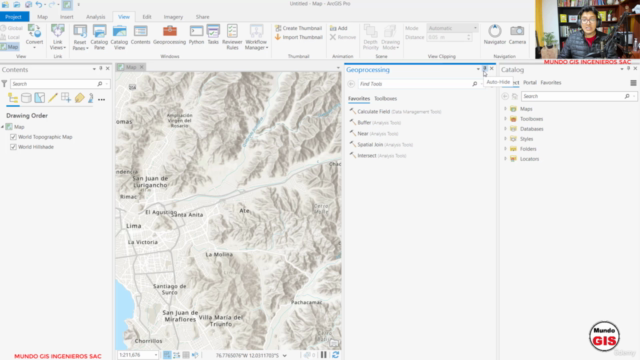Expand the Maps catalog node

(505, 109)
